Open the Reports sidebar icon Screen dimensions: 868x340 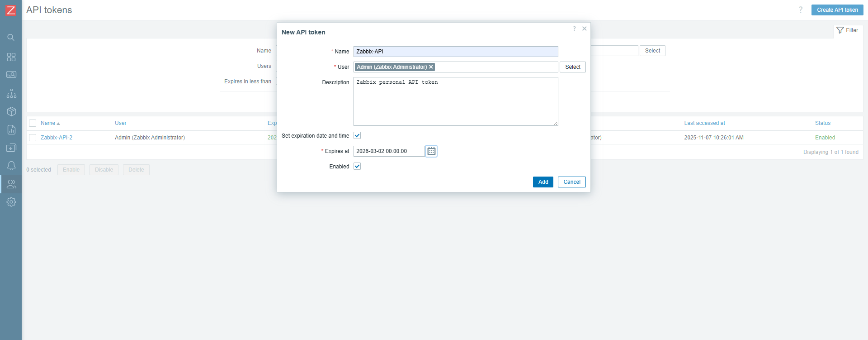click(11, 129)
